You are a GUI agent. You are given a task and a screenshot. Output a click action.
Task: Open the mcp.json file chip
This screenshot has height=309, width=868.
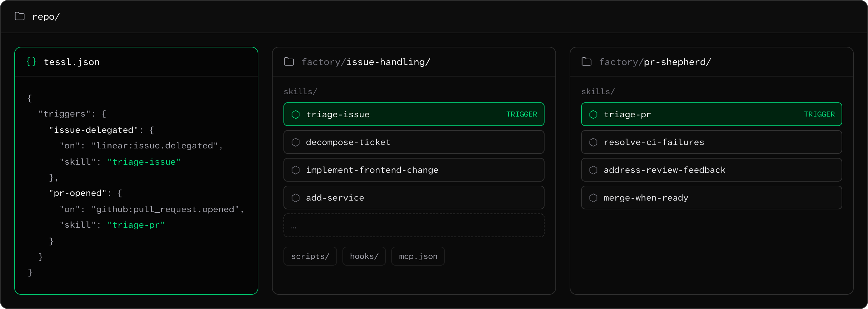(418, 256)
